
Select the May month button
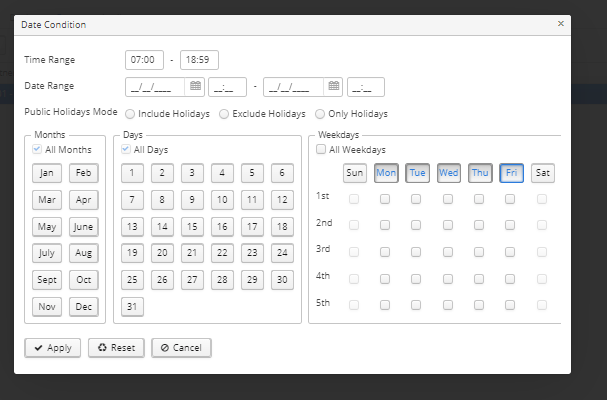coord(47,227)
